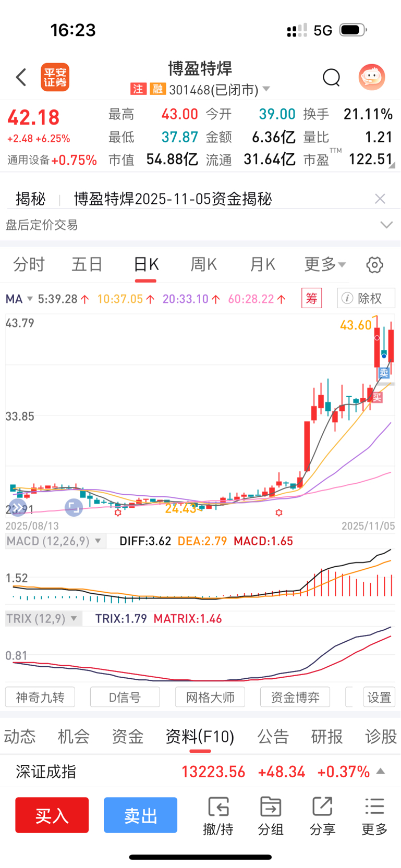Go back with the left arrow icon
Viewport: 401px width, 868px height.
21,77
